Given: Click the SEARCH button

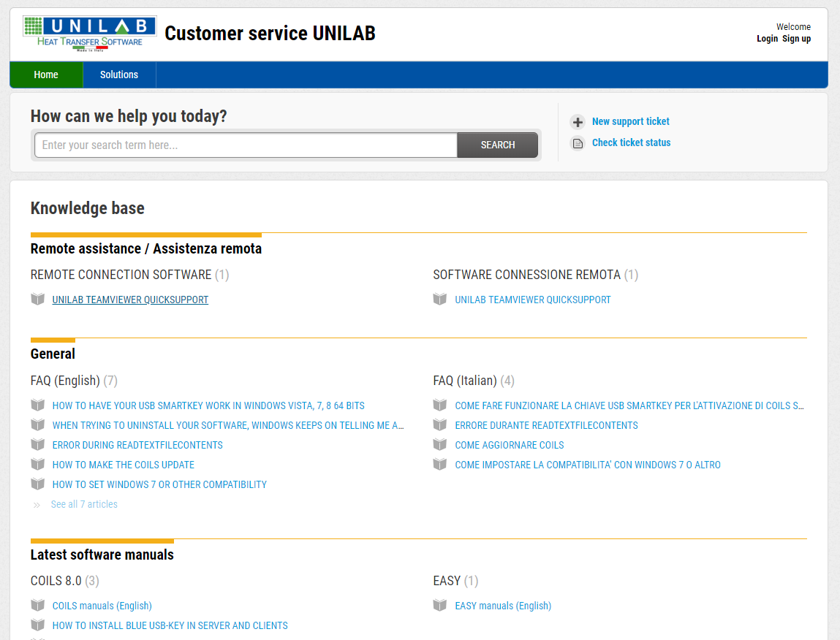Looking at the screenshot, I should coord(498,145).
